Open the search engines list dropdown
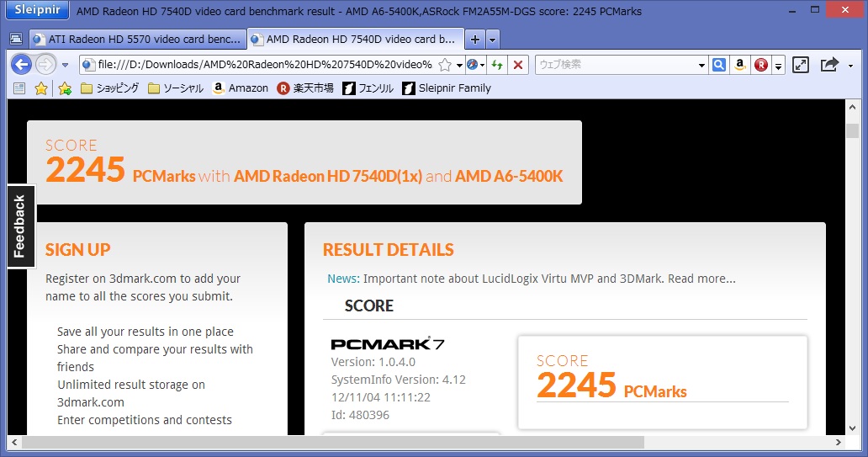This screenshot has width=868, height=457. tap(778, 66)
